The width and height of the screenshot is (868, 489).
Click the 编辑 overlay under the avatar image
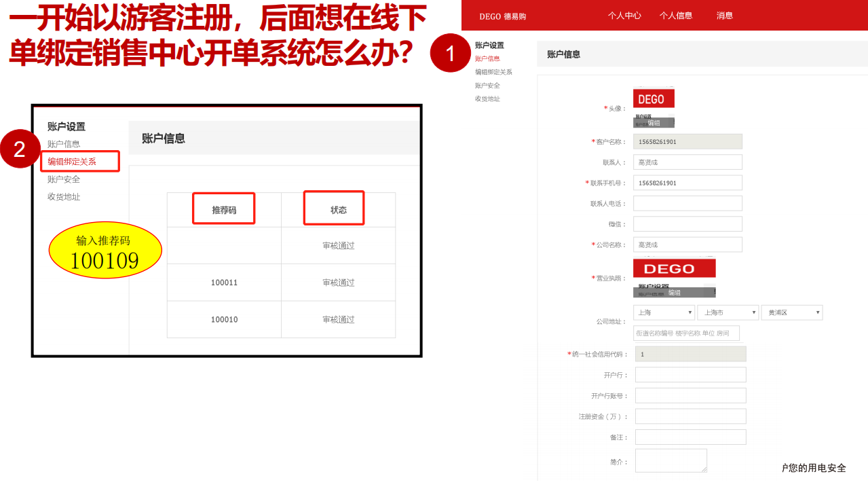coord(654,123)
